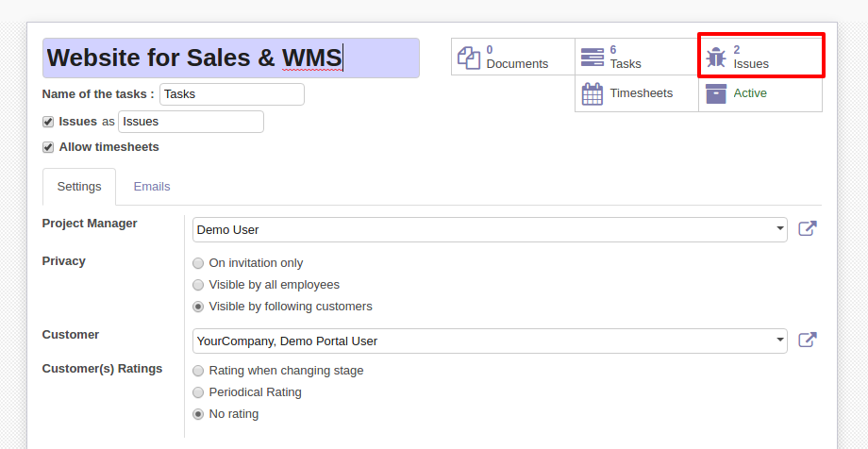Image resolution: width=868 pixels, height=449 pixels.
Task: Expand the Customer dropdown arrow
Action: click(x=780, y=339)
